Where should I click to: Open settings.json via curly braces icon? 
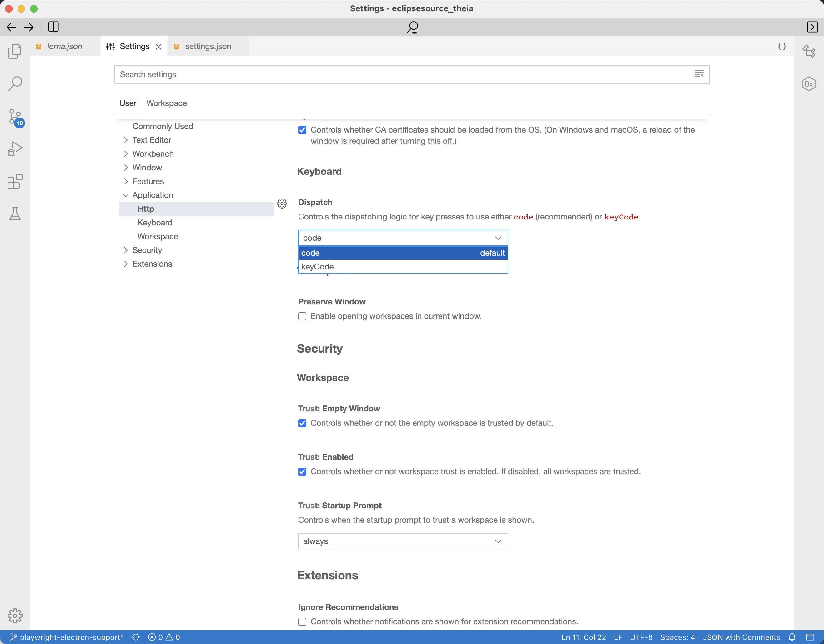pos(782,46)
